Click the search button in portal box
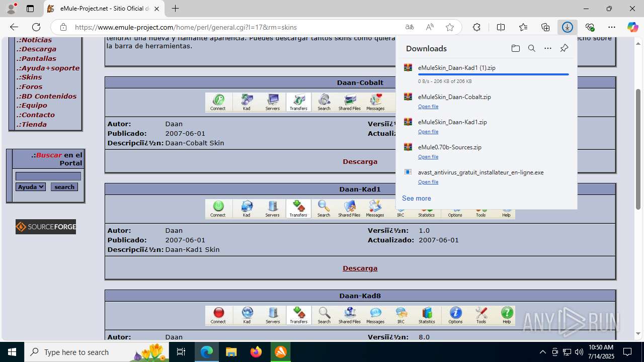 (x=64, y=187)
